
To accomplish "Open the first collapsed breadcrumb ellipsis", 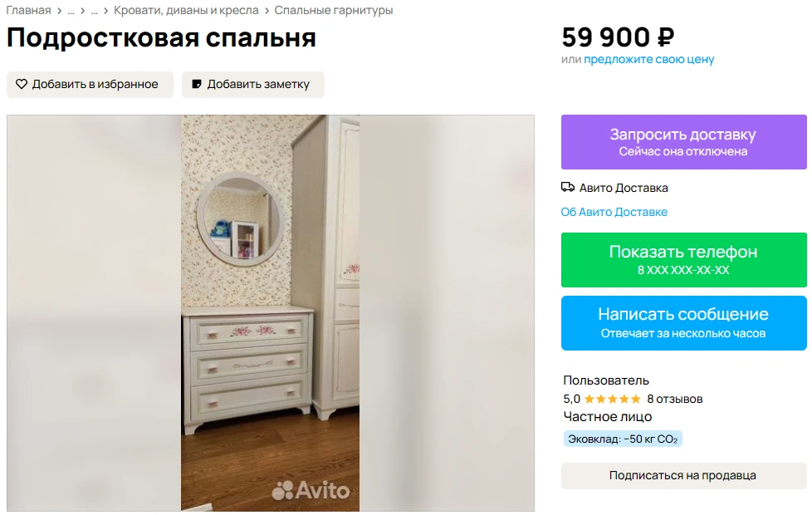I will point(71,10).
